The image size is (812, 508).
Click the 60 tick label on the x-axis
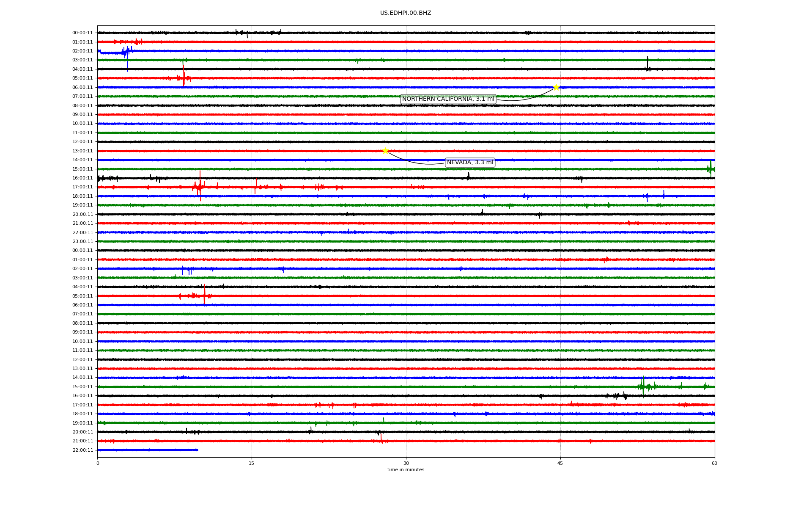(714, 463)
